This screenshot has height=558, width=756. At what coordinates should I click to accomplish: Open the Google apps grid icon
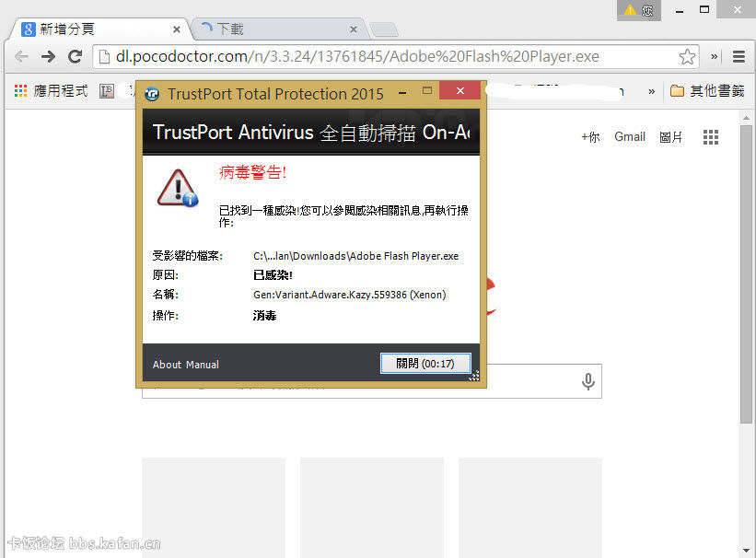(711, 137)
